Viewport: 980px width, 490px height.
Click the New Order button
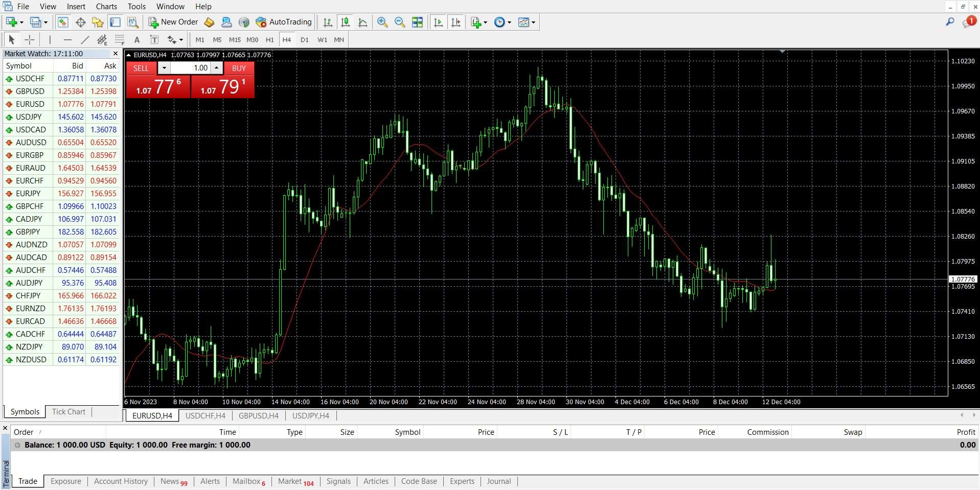coord(173,22)
